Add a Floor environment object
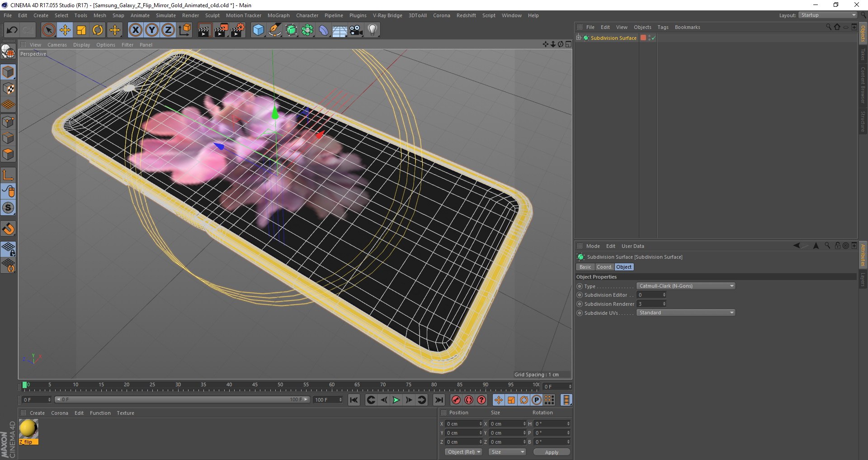The width and height of the screenshot is (868, 460). coord(340,30)
